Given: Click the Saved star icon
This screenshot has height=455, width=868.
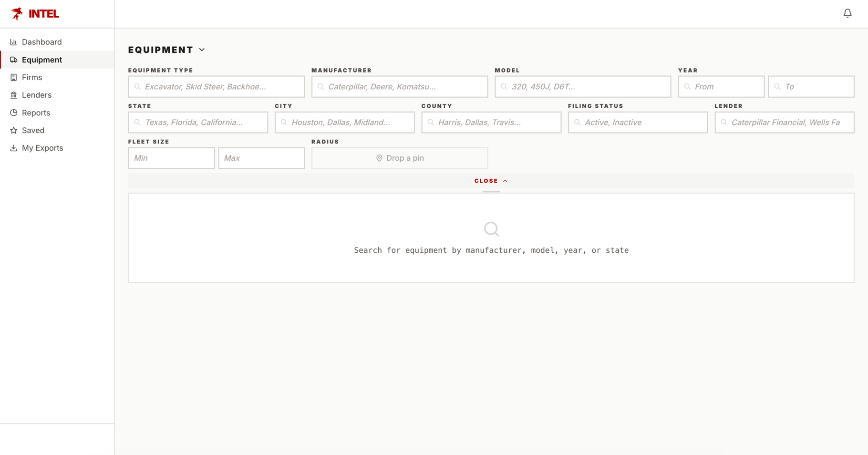Looking at the screenshot, I should pos(13,130).
